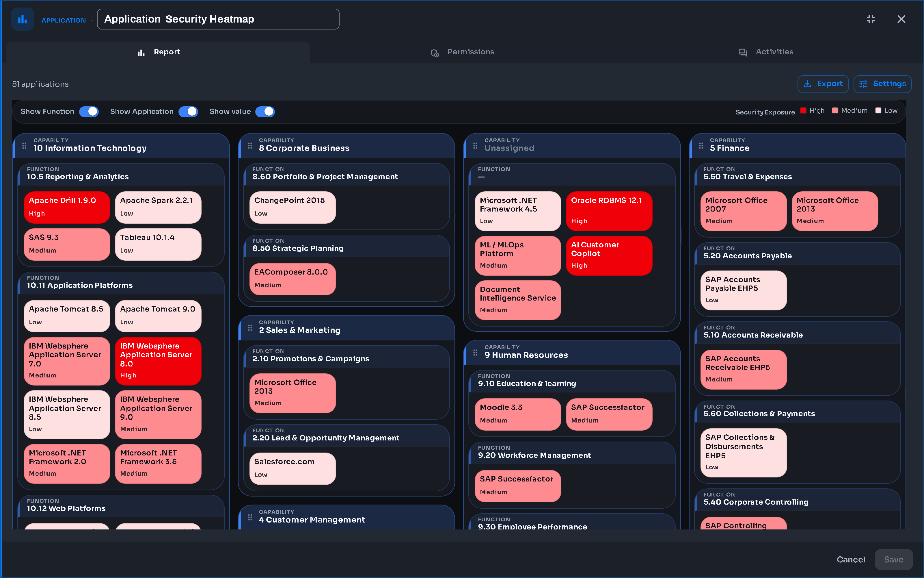Click the 2.10 Promotions & Campaigns header
Screen dimensions: 924x578
tap(346, 356)
